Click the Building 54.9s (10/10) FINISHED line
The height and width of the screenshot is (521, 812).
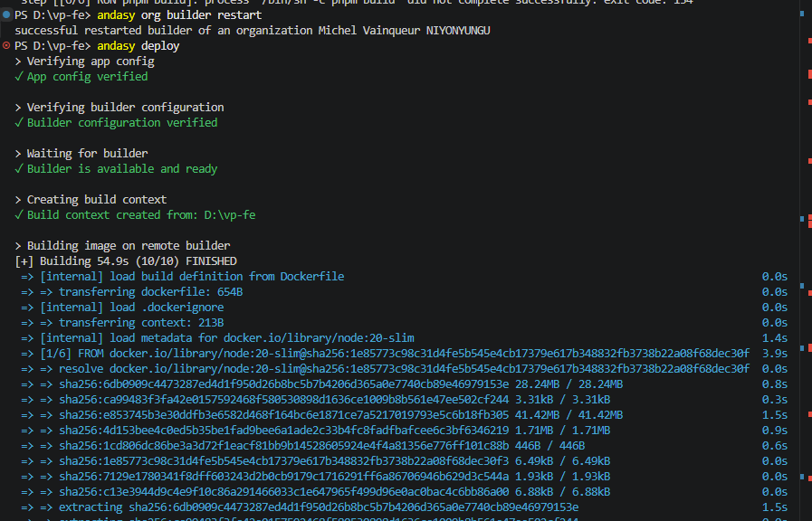(x=126, y=261)
